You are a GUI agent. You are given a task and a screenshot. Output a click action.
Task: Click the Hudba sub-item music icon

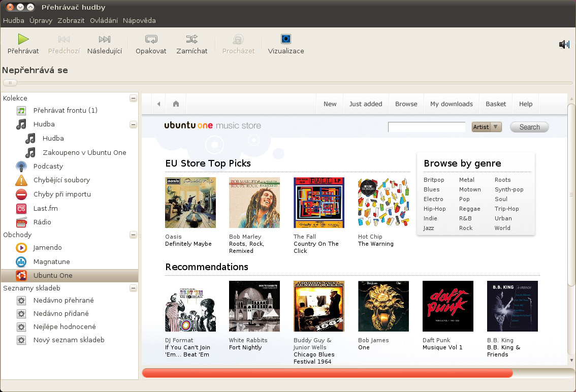30,139
